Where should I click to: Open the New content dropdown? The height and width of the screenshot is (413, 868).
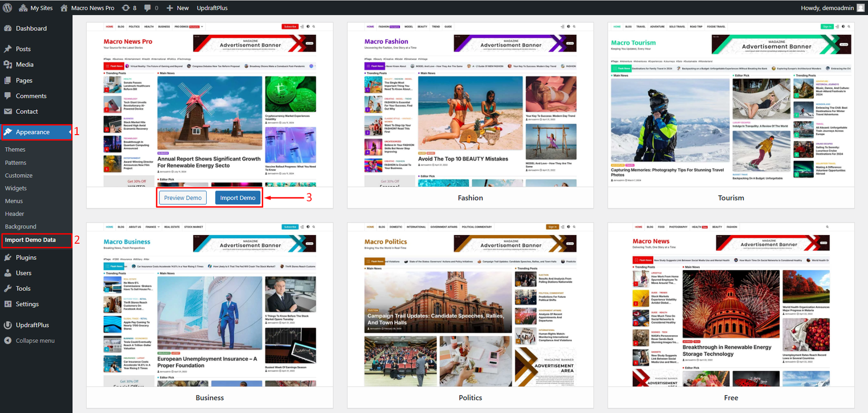click(177, 8)
